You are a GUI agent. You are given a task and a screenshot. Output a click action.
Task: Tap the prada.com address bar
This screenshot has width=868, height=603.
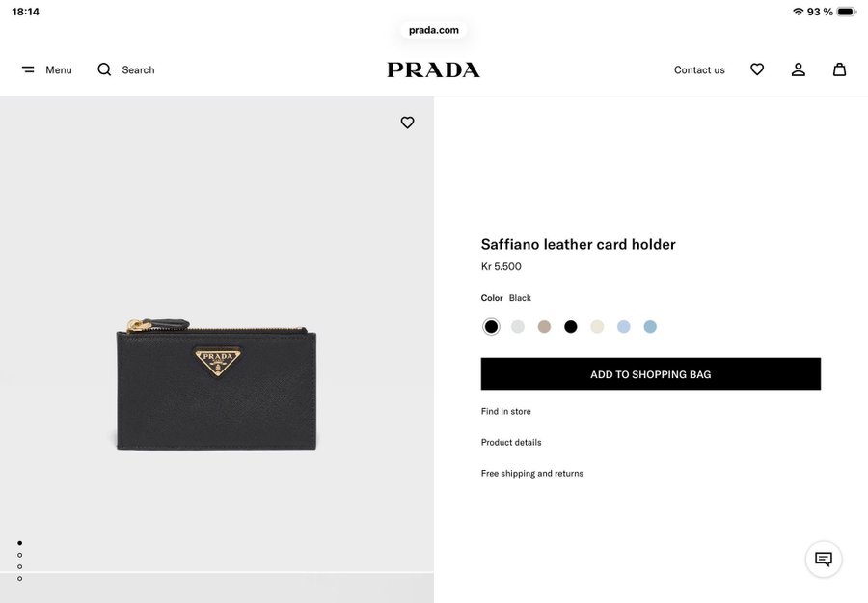pyautogui.click(x=434, y=30)
